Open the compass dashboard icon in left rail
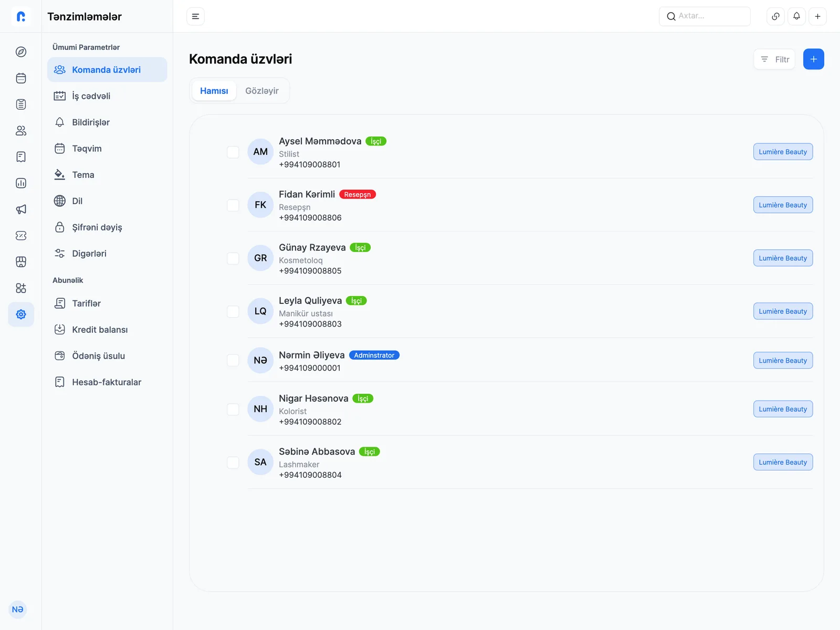 click(x=21, y=52)
